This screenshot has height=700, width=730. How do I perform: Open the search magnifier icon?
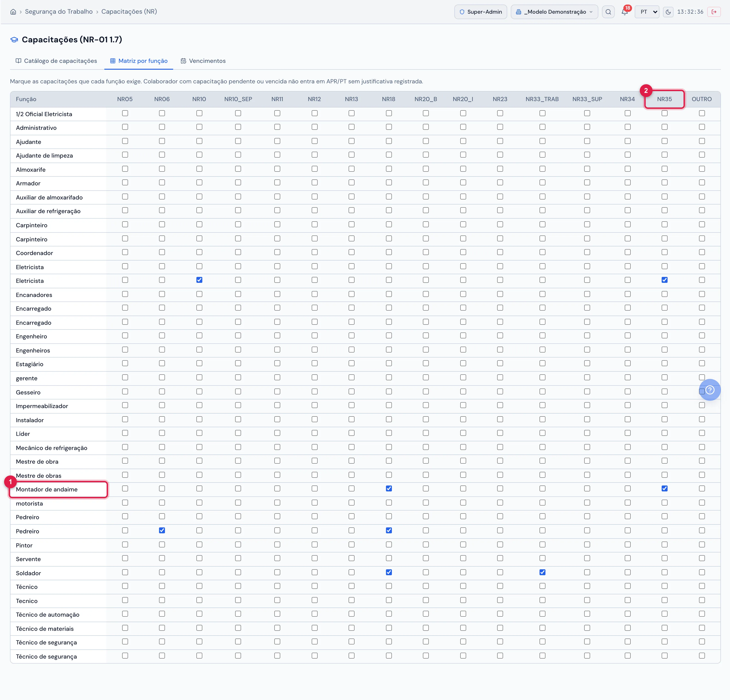(x=608, y=12)
